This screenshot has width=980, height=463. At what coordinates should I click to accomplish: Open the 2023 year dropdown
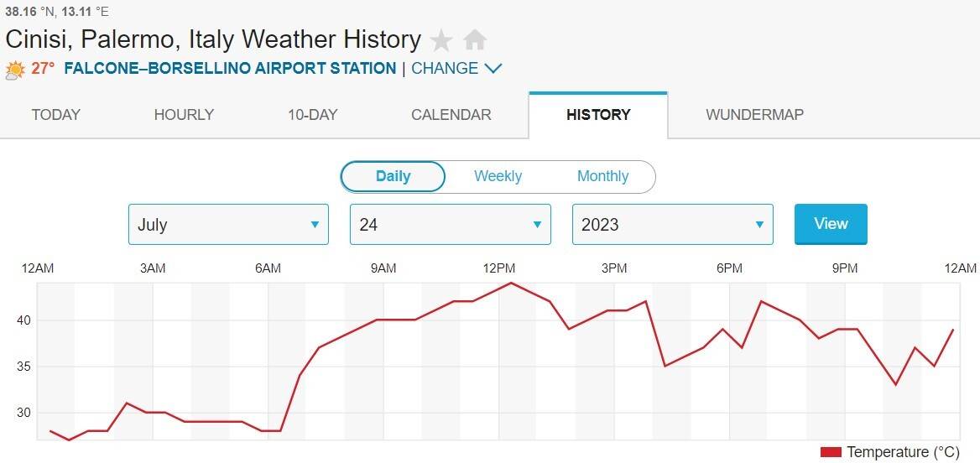tap(672, 225)
